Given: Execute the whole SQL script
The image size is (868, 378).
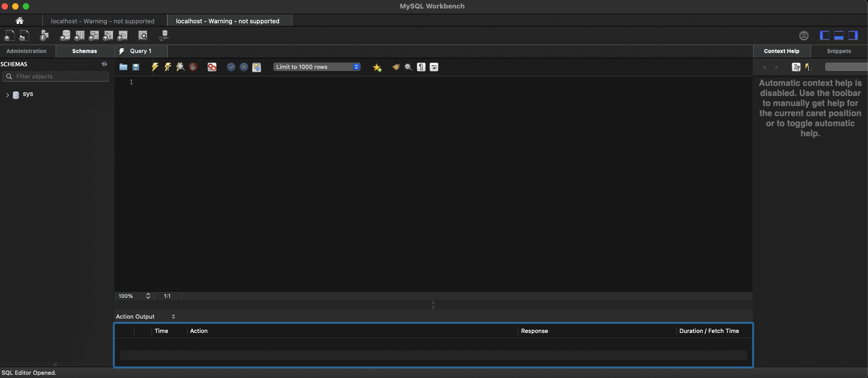Looking at the screenshot, I should click(x=155, y=67).
